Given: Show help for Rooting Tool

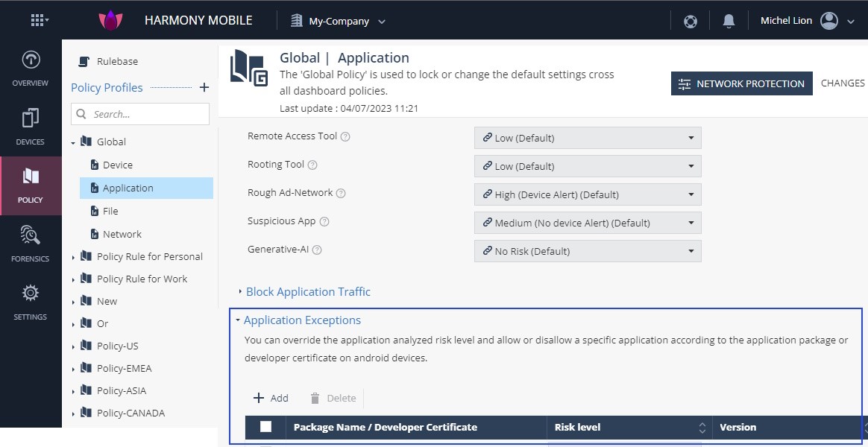Looking at the screenshot, I should [x=312, y=165].
